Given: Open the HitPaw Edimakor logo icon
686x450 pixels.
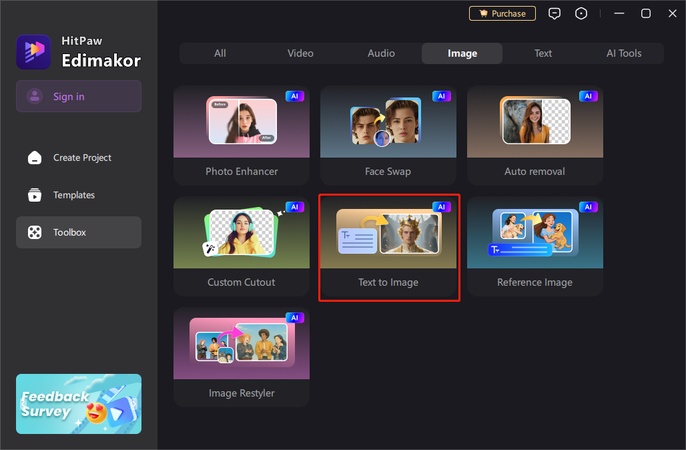Looking at the screenshot, I should point(34,52).
